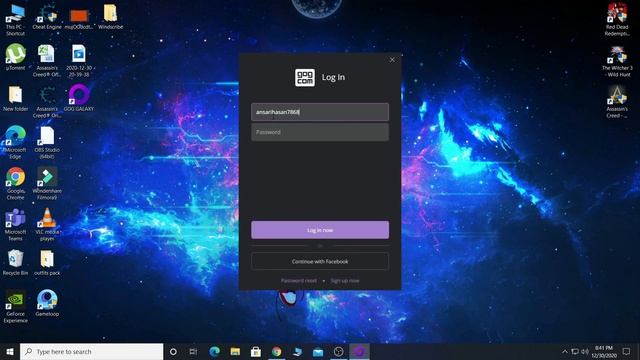Click the Password input field
Image resolution: width=640 pixels, height=360 pixels.
320,132
